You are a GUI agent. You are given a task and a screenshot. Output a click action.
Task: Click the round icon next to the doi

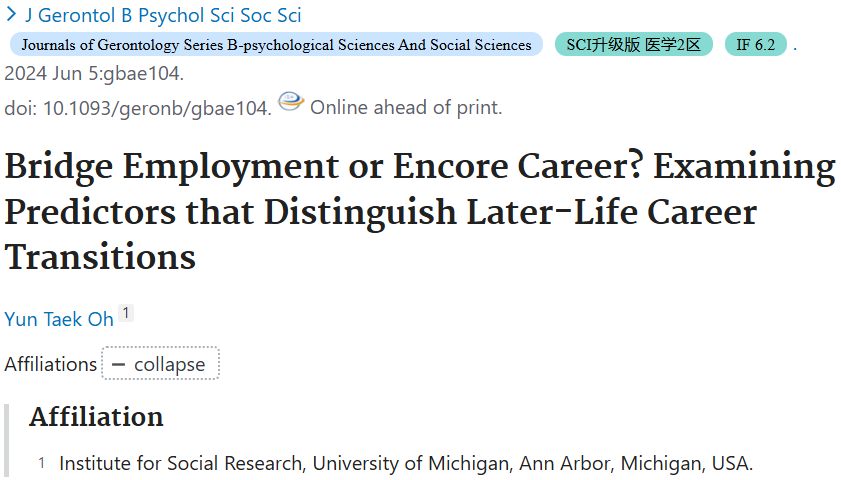point(291,101)
